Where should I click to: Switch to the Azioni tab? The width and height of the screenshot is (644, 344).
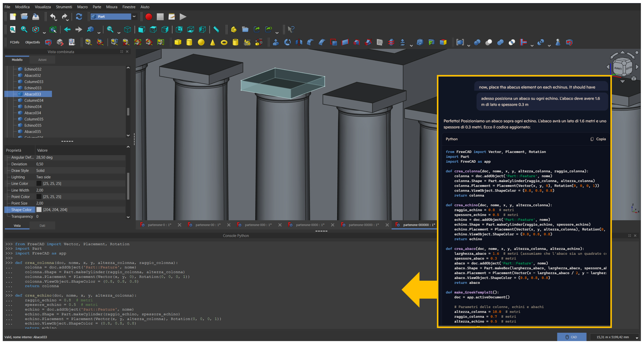42,60
